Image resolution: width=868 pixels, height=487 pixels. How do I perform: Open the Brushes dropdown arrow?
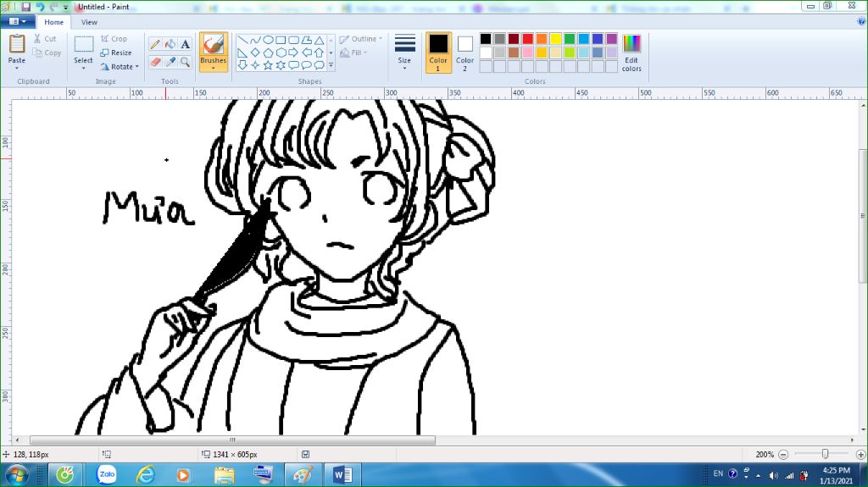pos(213,68)
